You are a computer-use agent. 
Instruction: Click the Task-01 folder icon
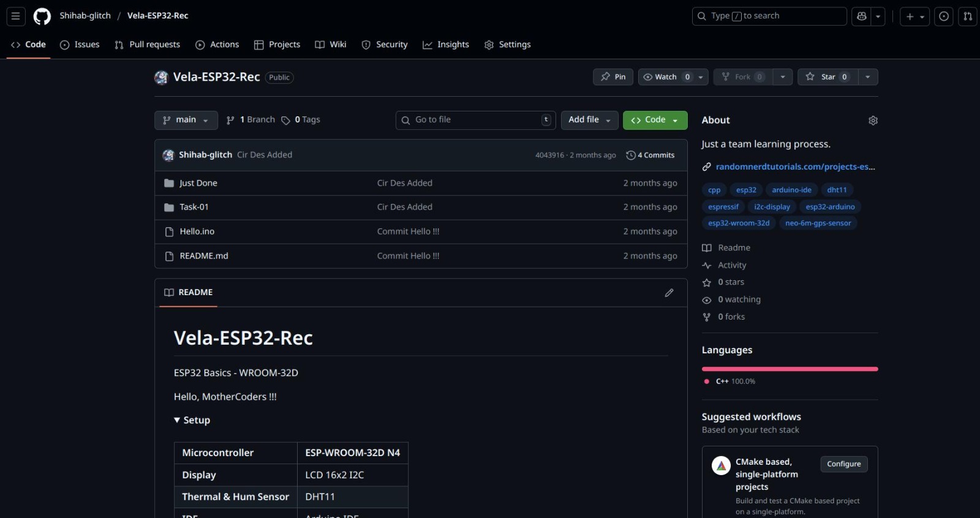pos(169,208)
